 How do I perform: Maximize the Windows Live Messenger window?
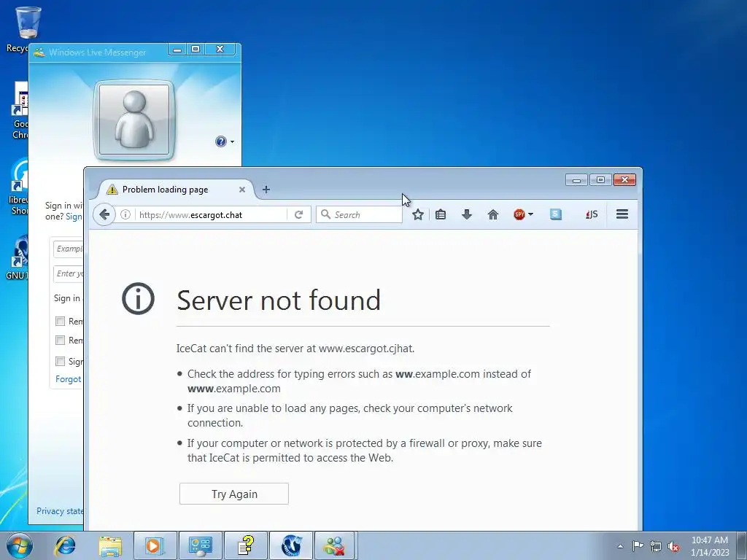[x=196, y=50]
